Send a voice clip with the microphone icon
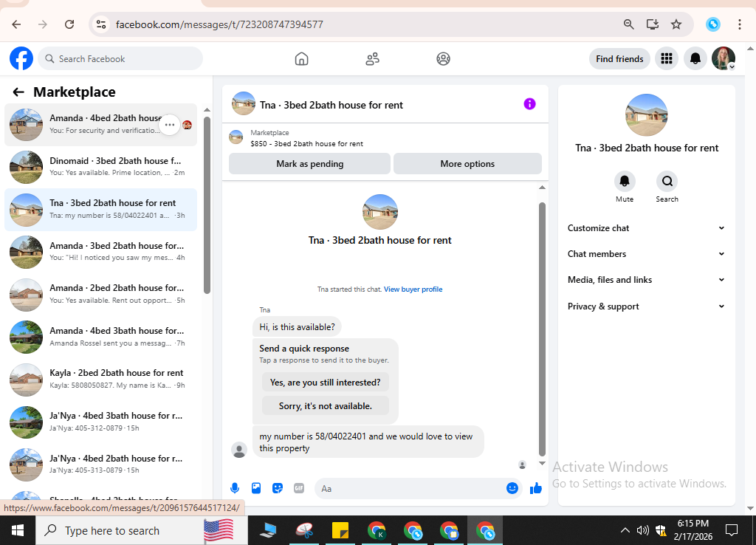This screenshot has width=756, height=545. pos(234,488)
